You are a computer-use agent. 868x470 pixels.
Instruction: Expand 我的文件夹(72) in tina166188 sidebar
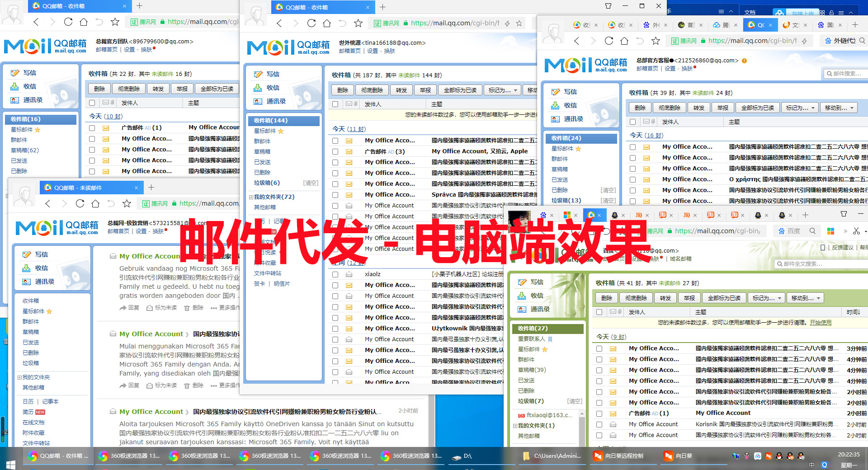click(x=251, y=197)
